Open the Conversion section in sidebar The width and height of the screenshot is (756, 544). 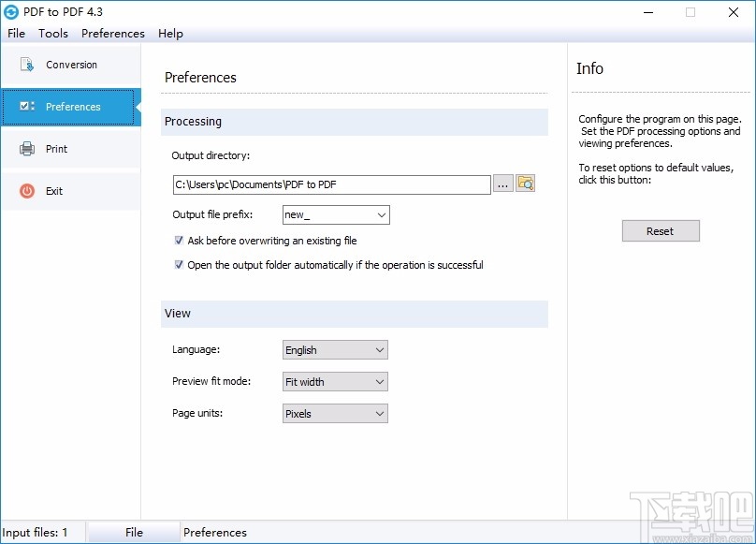(71, 65)
